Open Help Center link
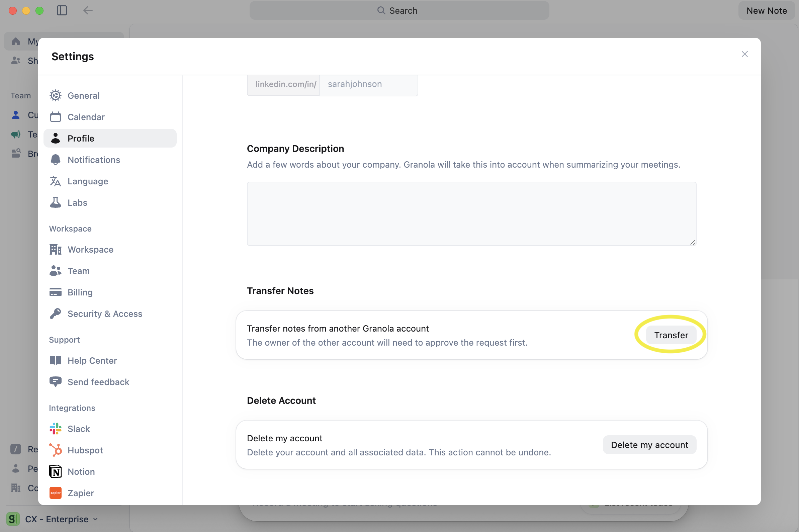 click(92, 361)
